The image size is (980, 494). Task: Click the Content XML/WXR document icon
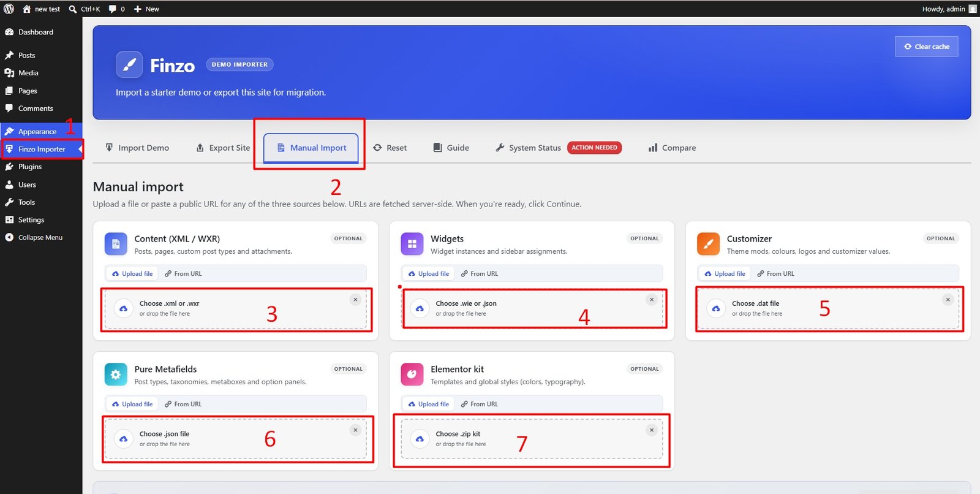[116, 244]
